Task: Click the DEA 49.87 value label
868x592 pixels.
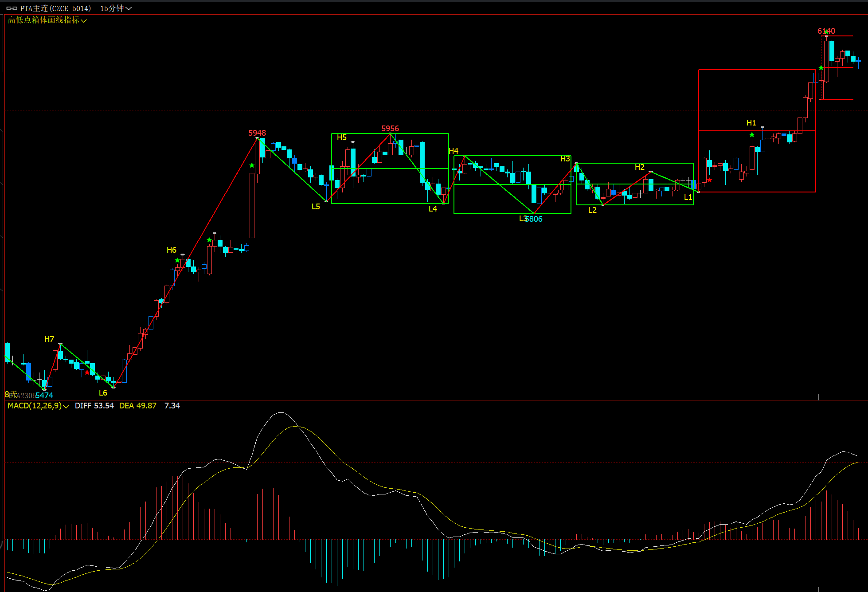Action: [x=137, y=406]
